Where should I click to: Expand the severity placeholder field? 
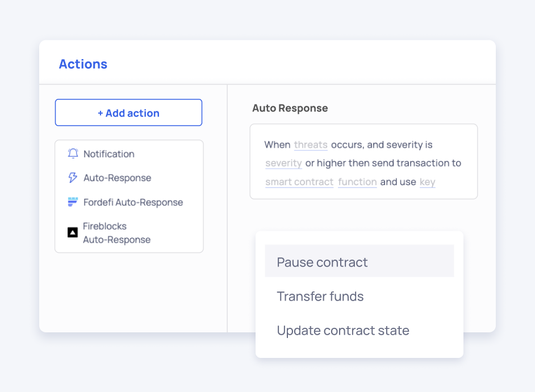[283, 164]
